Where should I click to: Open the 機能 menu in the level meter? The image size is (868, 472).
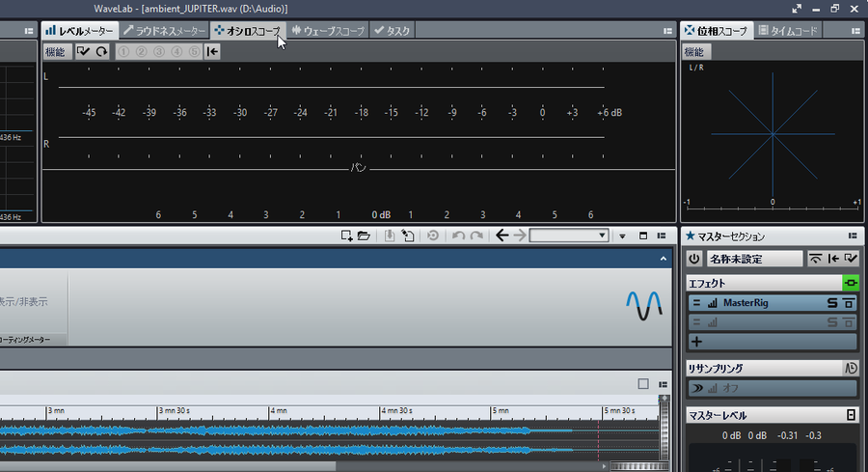[x=55, y=51]
